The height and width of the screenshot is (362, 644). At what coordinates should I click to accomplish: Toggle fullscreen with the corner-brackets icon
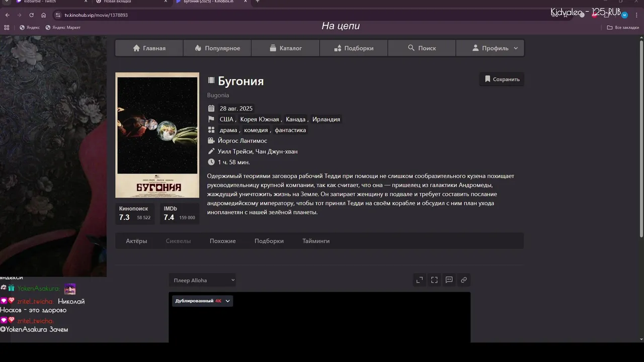click(434, 280)
